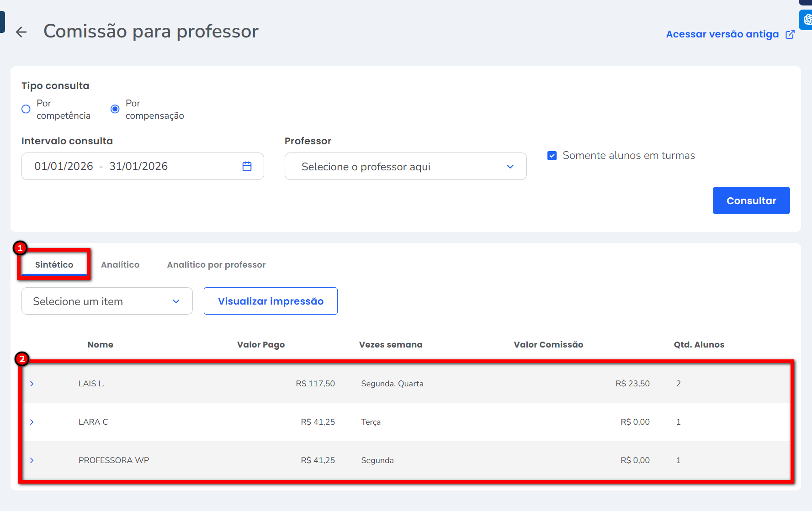Click the Visualizar impressão button
Screen dimensions: 812x511
click(x=271, y=301)
